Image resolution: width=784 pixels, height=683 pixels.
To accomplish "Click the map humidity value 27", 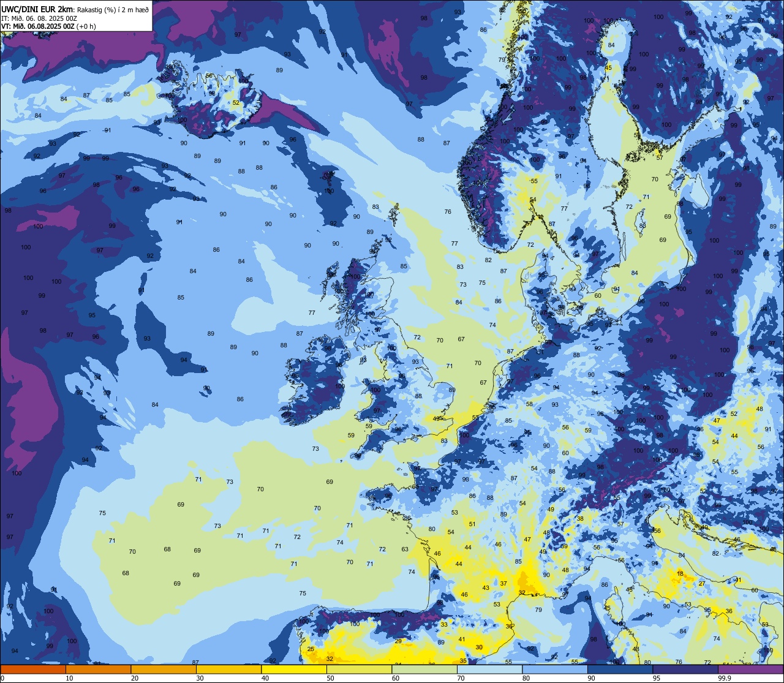I will click(x=702, y=584).
